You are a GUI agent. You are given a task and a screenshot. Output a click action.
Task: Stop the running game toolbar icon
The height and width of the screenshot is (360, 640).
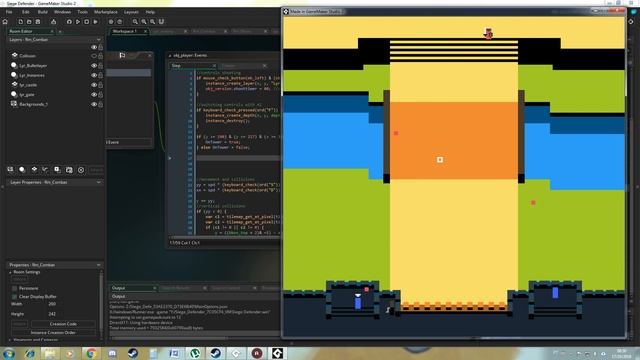87,22
